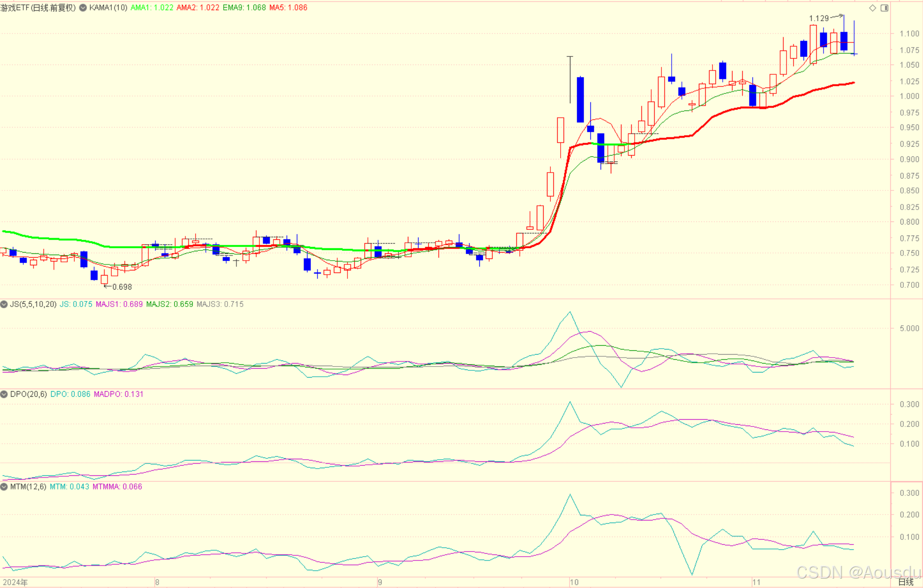
Task: Click the JS(5,5,10,20) indicator label
Action: point(33,304)
